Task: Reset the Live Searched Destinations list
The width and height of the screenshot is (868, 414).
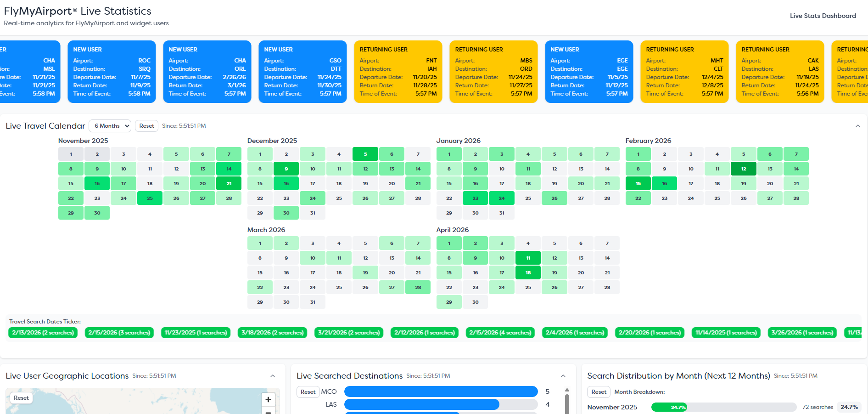Action: point(308,392)
